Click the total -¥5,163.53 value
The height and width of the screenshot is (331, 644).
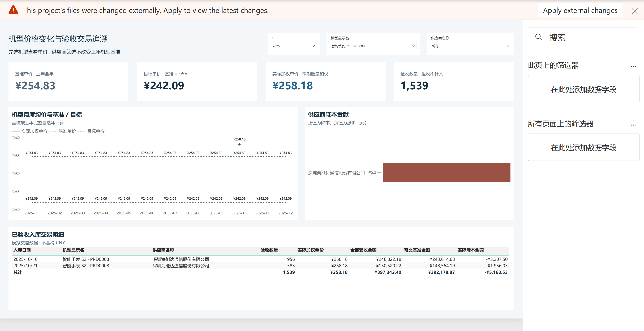point(496,272)
